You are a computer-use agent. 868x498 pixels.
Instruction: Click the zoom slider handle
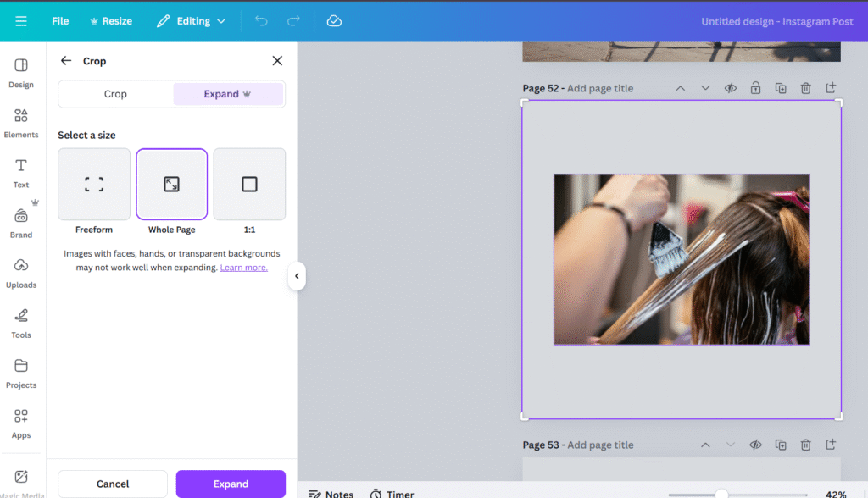click(721, 494)
